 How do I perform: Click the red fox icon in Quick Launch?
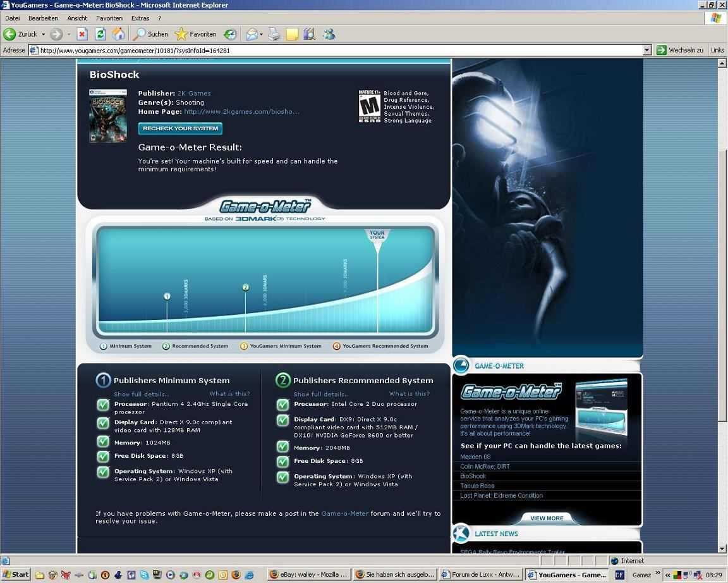(66, 575)
